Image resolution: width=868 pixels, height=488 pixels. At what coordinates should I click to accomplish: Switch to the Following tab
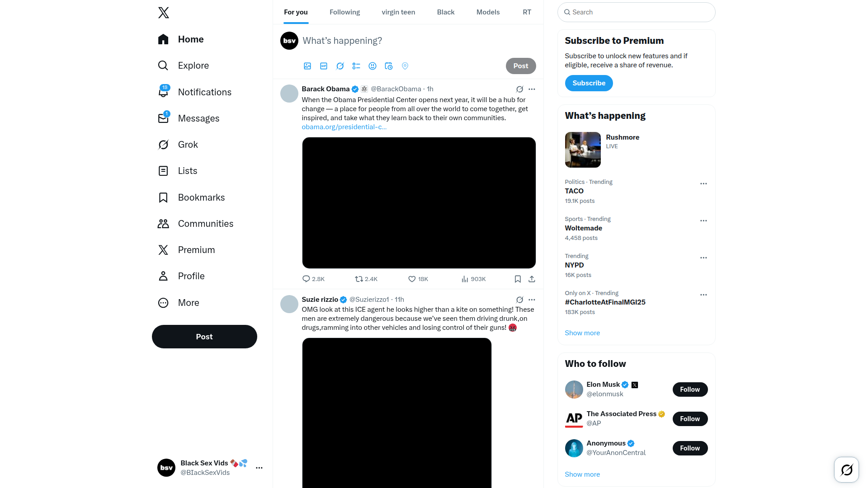(344, 12)
